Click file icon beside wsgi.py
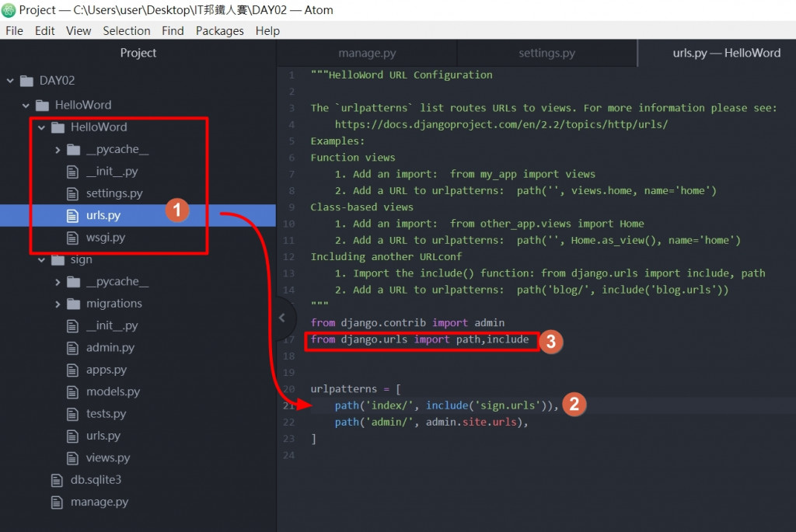The width and height of the screenshot is (796, 532). pyautogui.click(x=72, y=238)
